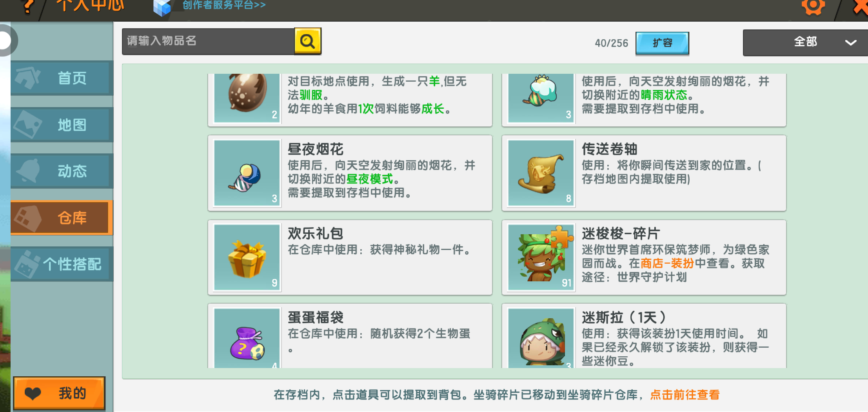Open the 点击前往查看 link

point(685,395)
